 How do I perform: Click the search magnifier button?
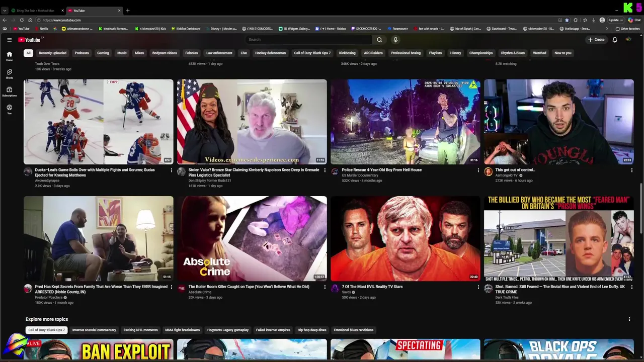[x=379, y=40]
